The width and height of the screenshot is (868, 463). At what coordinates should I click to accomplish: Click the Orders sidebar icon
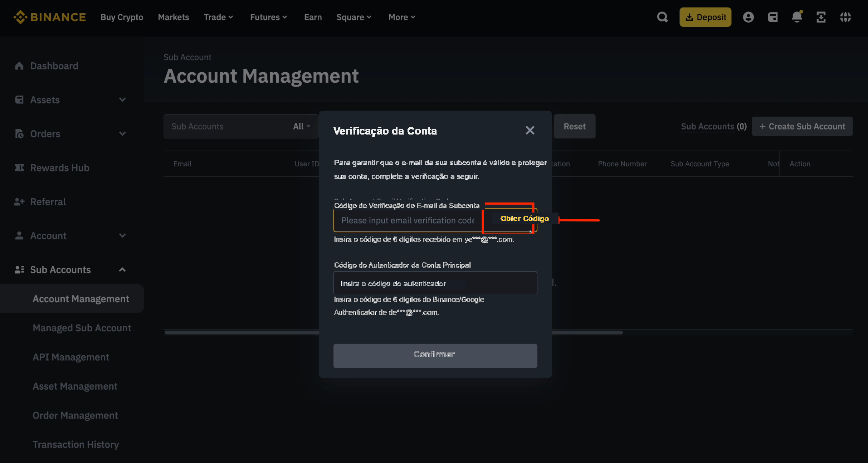pos(19,134)
